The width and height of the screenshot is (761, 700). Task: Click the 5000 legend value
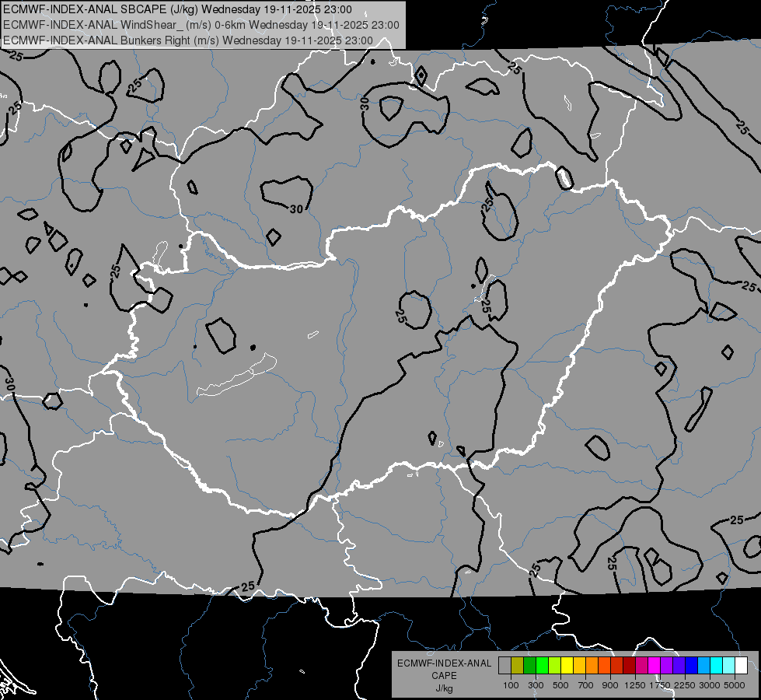pos(735,685)
